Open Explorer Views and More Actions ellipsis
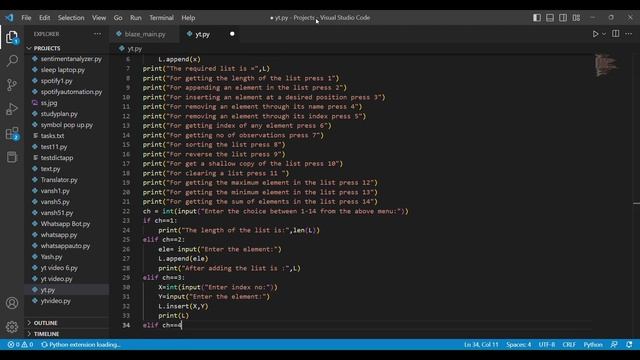Viewport: 640px width, 360px height. pos(97,34)
